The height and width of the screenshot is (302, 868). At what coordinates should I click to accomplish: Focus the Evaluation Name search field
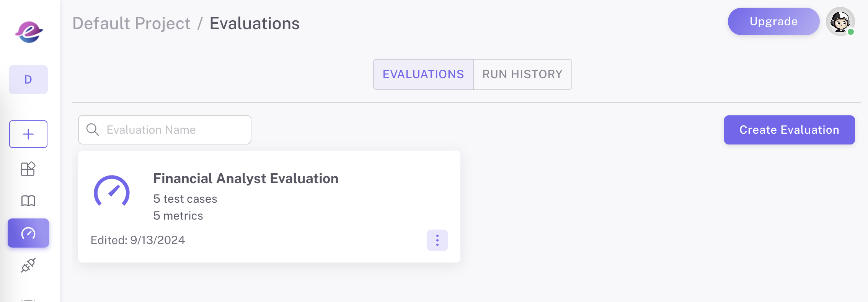[x=172, y=130]
